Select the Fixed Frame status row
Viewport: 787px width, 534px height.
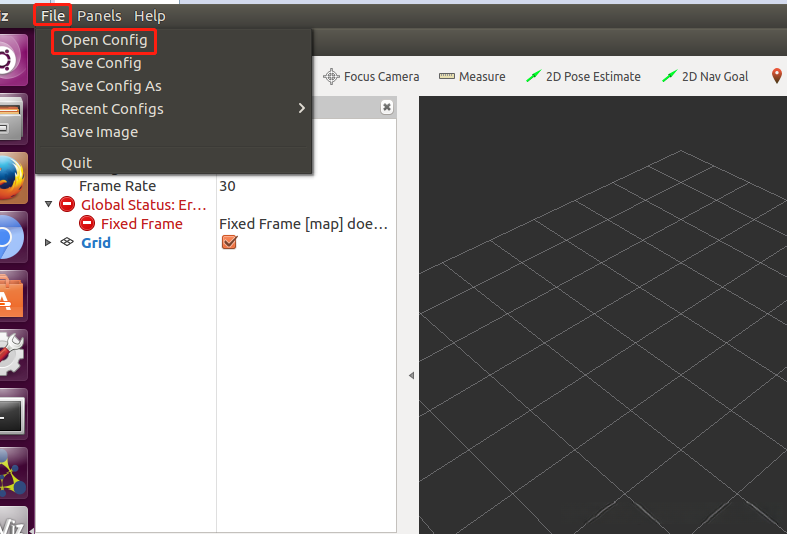(x=216, y=223)
